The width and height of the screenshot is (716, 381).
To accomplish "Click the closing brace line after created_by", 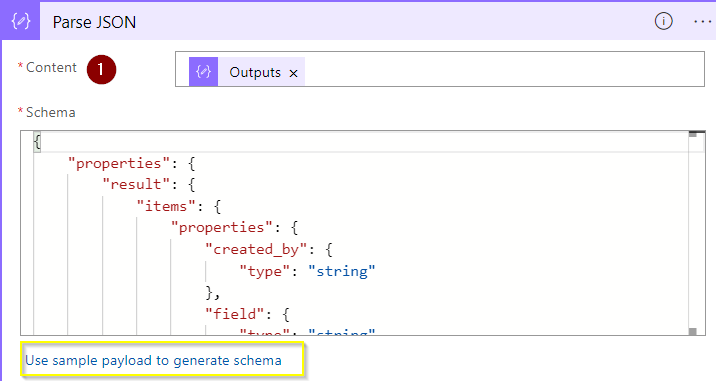I will coord(213,292).
